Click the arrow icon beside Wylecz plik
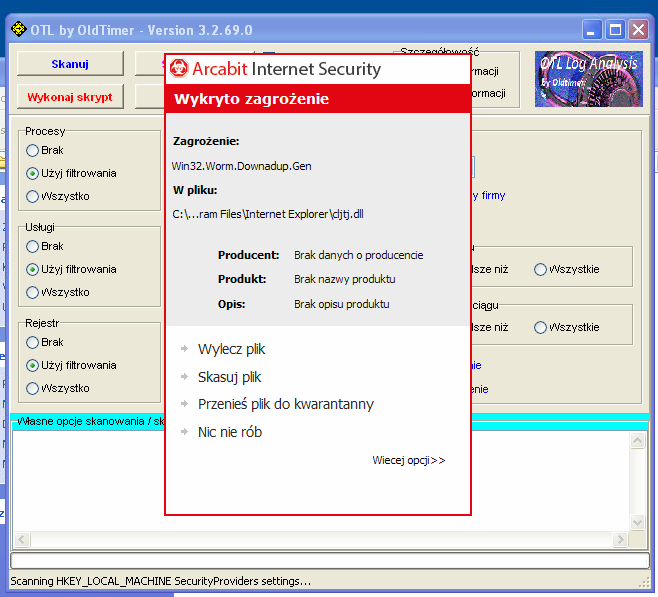The image size is (658, 597). click(184, 349)
